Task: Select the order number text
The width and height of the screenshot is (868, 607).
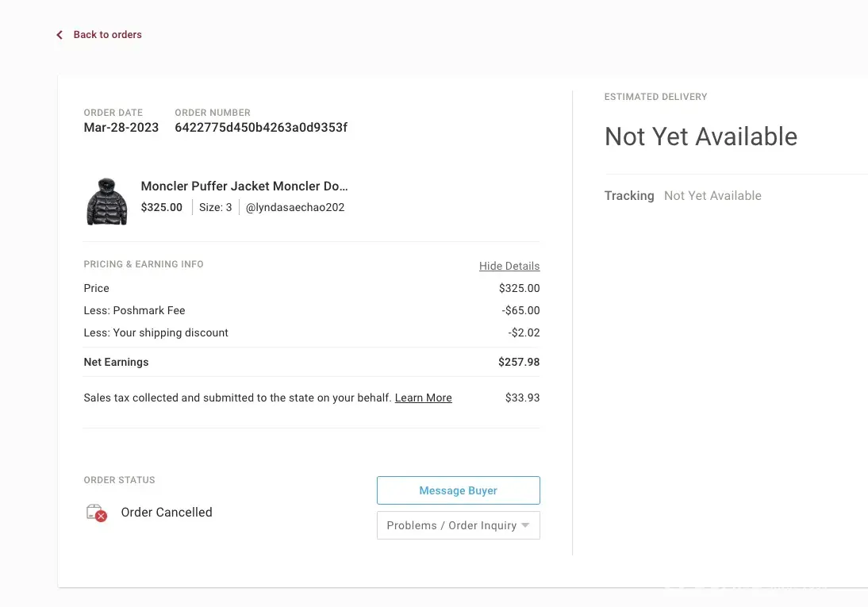Action: (261, 128)
